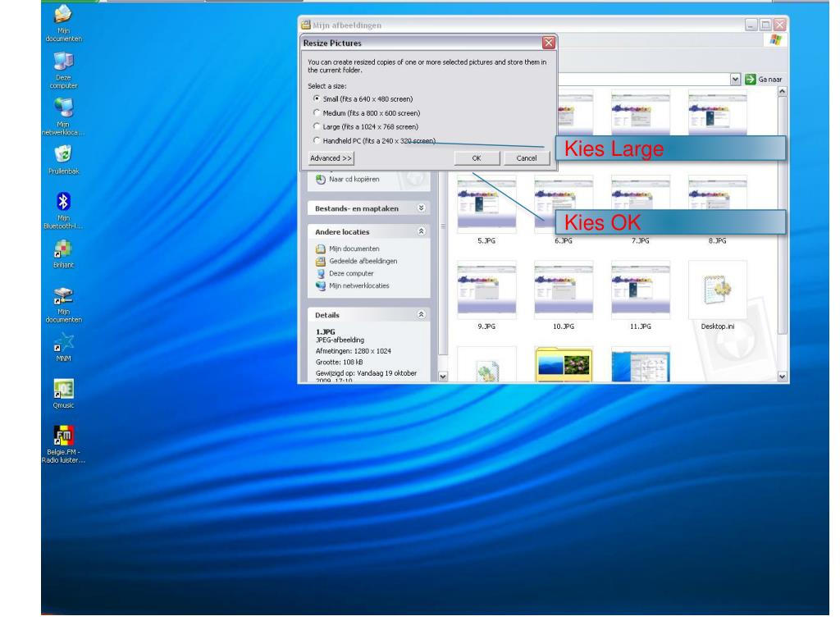Click Mijn netwerklocaties icon under Andere locaties

pos(321,285)
